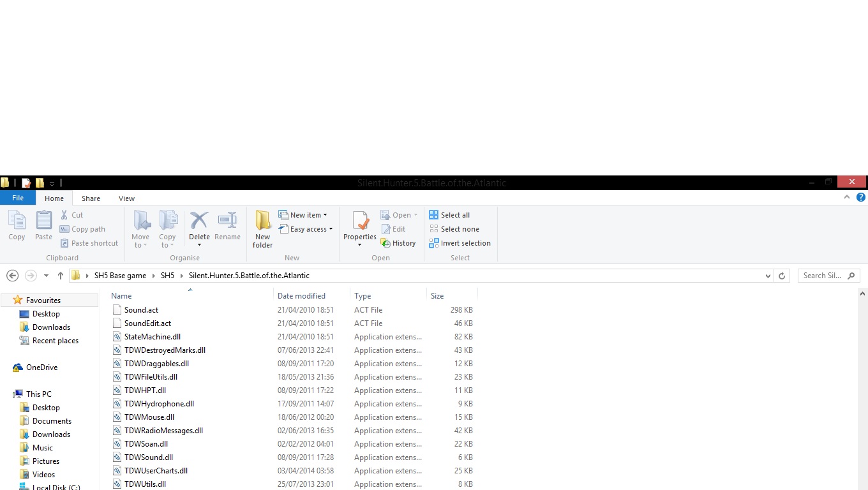Click the new folder quick access icon

tap(40, 182)
